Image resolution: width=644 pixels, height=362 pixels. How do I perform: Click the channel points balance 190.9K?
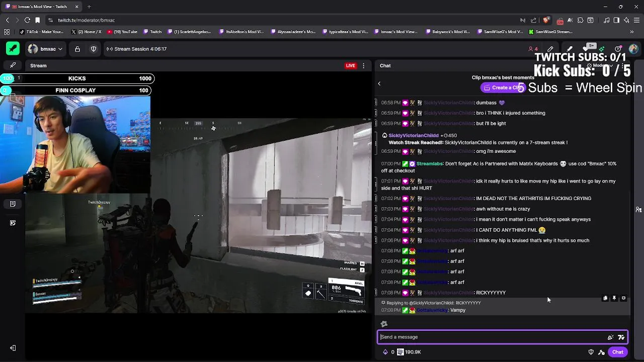[x=409, y=352]
